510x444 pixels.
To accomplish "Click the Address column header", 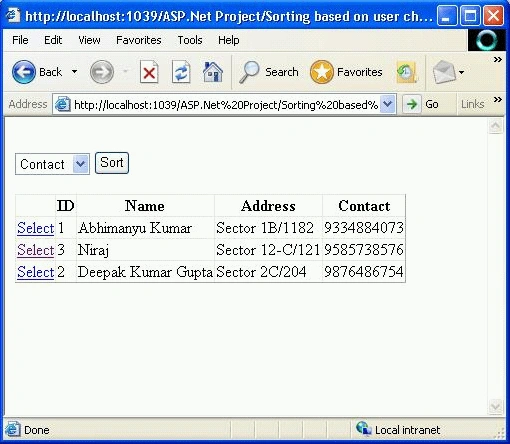I will click(268, 206).
